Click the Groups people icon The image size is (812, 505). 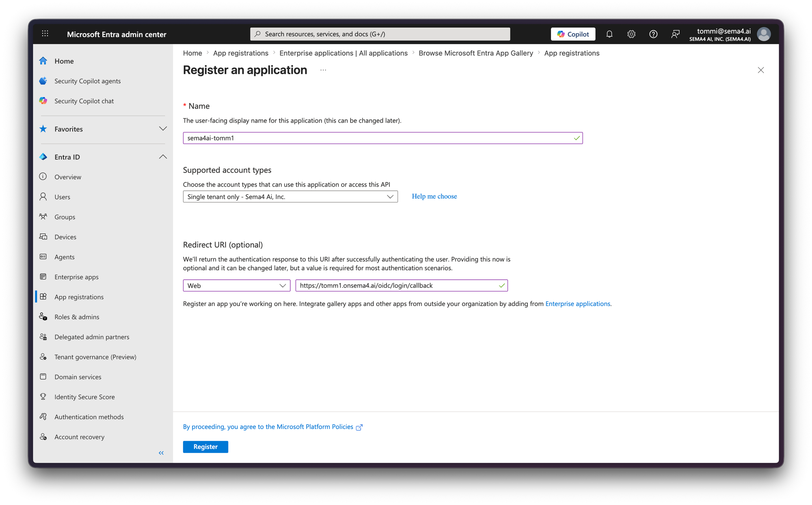(43, 216)
